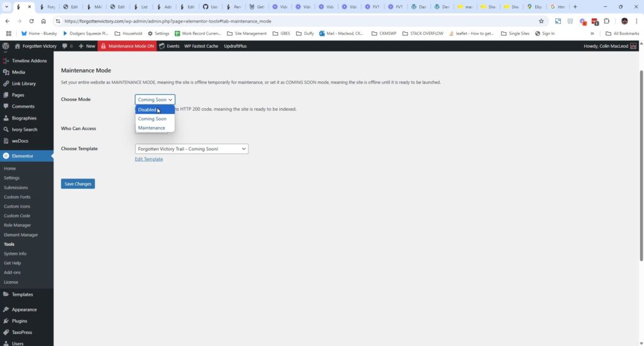Image resolution: width=644 pixels, height=346 pixels.
Task: Open Chrome three-dot menu
Action: tap(636, 21)
